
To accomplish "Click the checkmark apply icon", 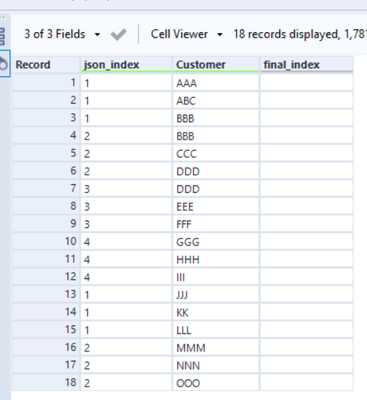I will click(118, 34).
